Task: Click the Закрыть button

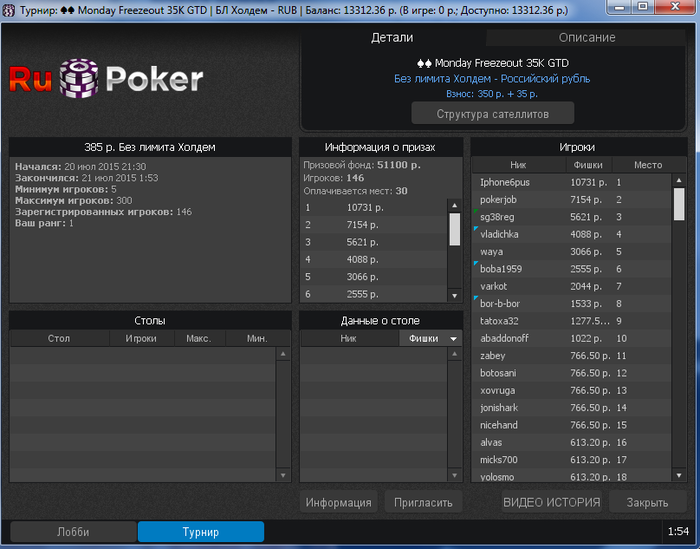Action: [647, 503]
